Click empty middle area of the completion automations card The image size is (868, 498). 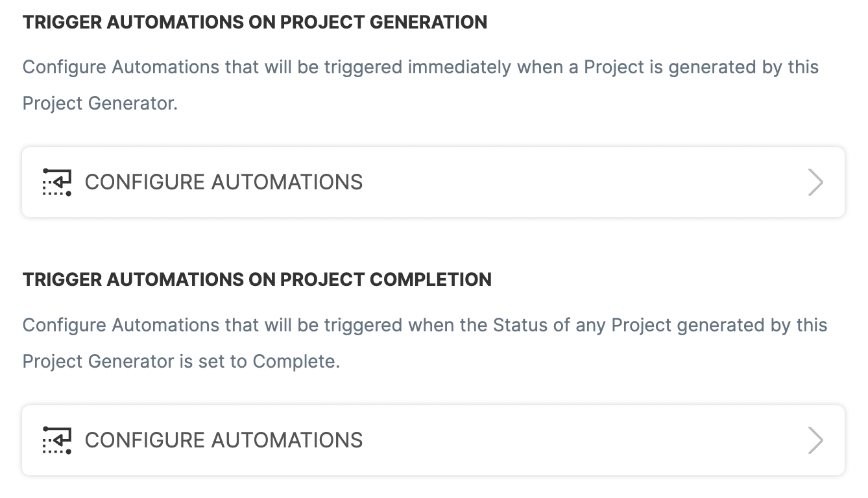584,440
